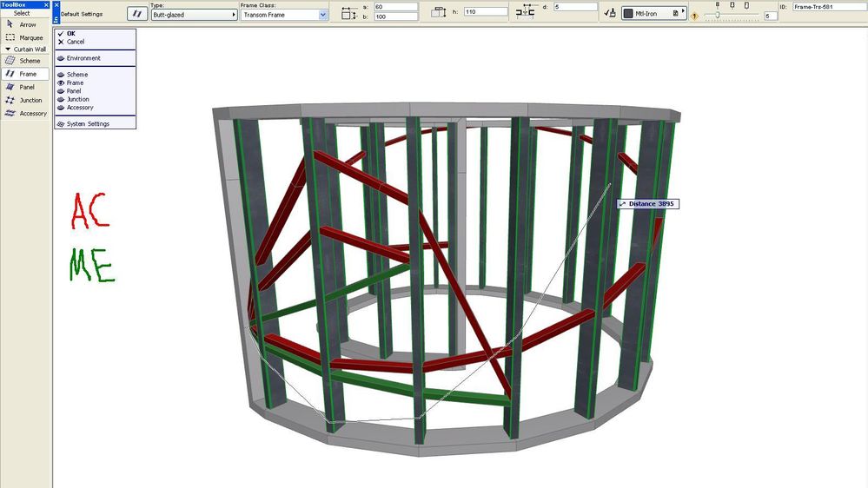Select the Junction tool in ToolBox
The height and width of the screenshot is (488, 868).
(x=25, y=100)
